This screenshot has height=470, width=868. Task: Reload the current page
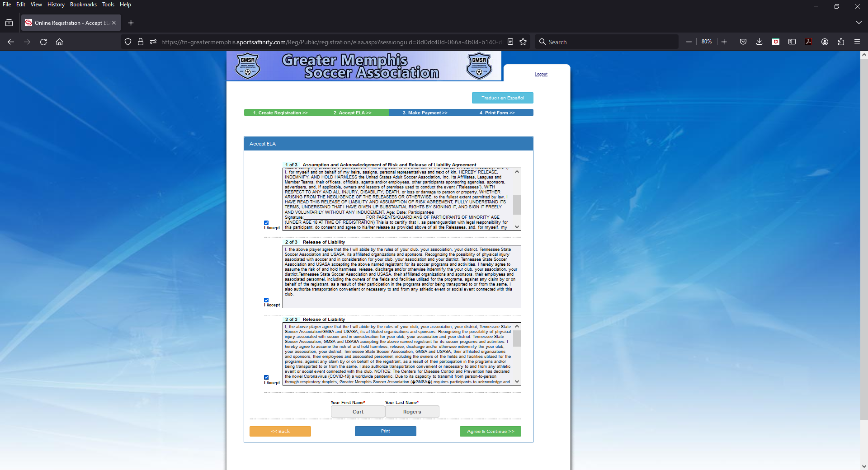(43, 42)
